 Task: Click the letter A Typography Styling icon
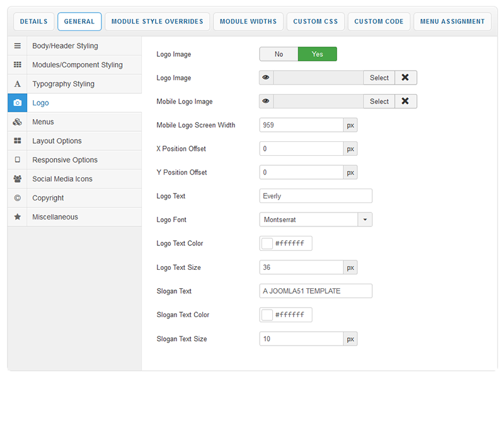click(17, 84)
